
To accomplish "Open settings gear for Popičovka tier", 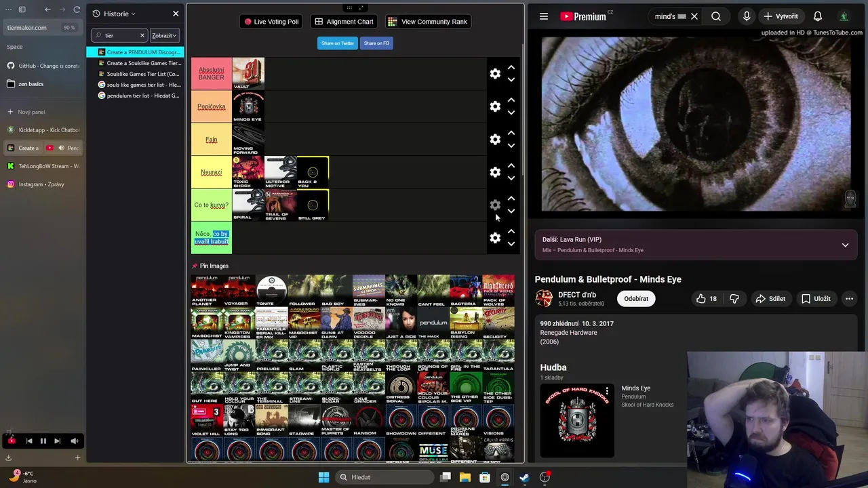I will click(495, 106).
